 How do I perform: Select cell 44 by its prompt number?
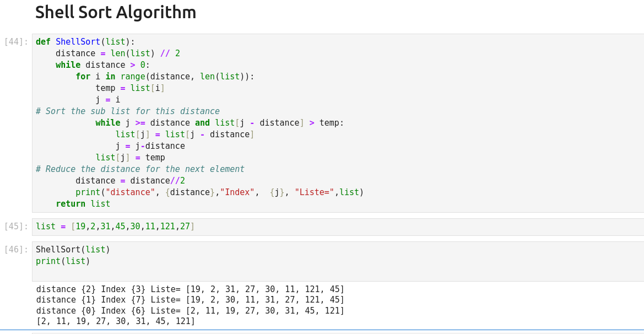(x=16, y=42)
